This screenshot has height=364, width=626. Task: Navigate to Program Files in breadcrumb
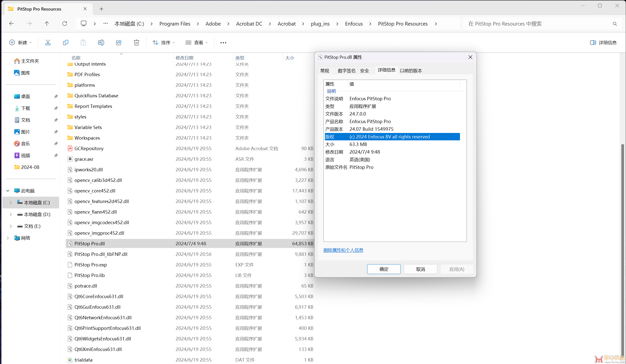[x=175, y=24]
